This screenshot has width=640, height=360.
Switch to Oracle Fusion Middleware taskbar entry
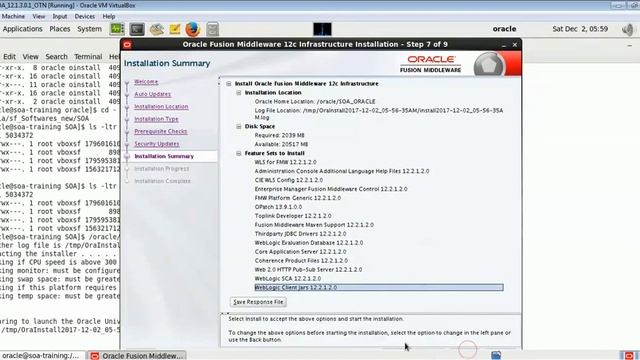[138, 356]
